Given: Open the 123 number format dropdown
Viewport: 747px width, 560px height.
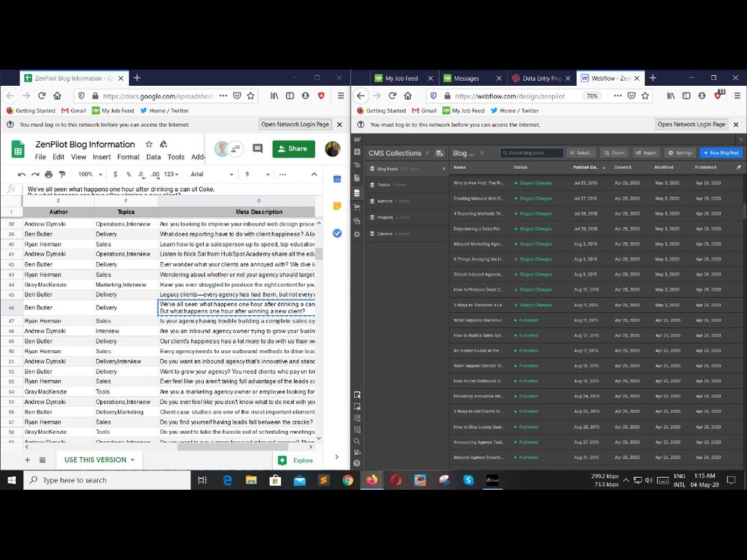Looking at the screenshot, I should tap(170, 174).
